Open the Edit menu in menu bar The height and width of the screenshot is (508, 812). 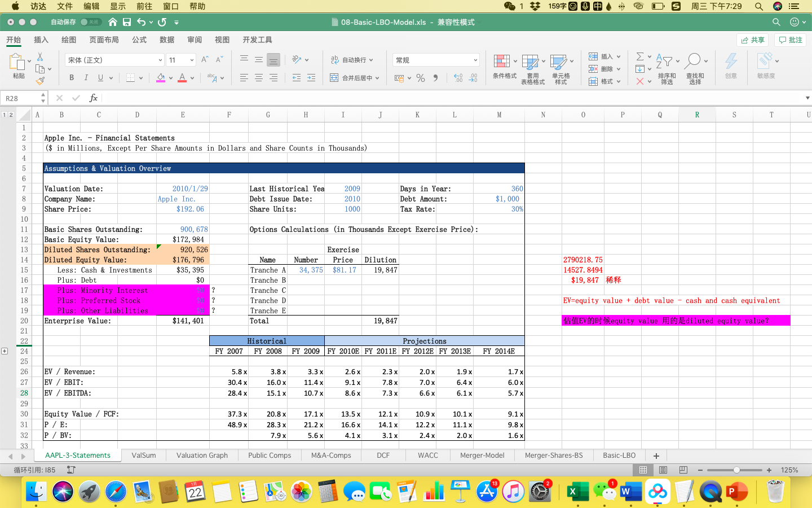[91, 6]
